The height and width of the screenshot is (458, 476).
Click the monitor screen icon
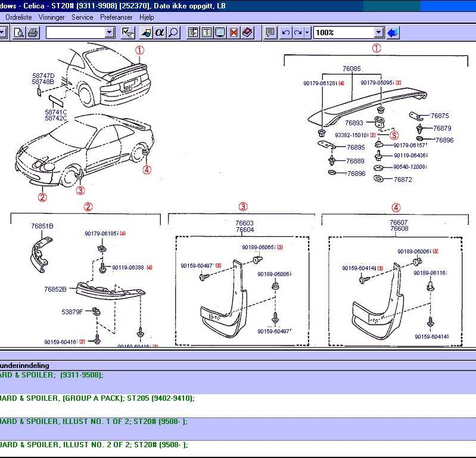coord(220,33)
